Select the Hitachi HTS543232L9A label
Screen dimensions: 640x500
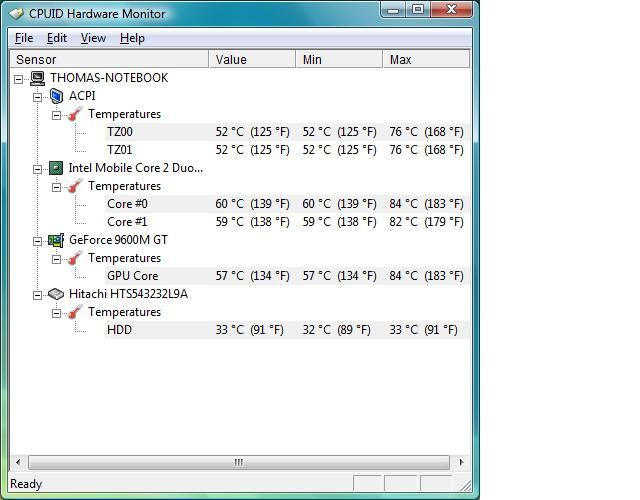[x=128, y=294]
